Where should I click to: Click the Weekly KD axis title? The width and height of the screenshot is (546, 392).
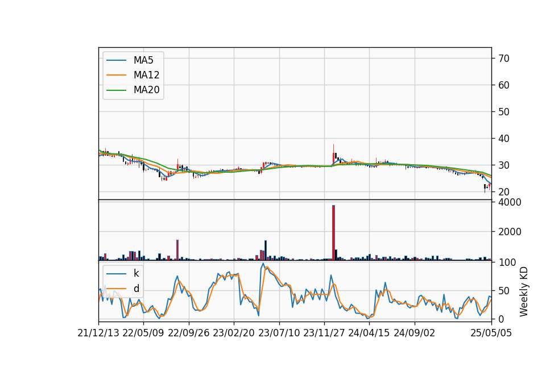pyautogui.click(x=524, y=291)
